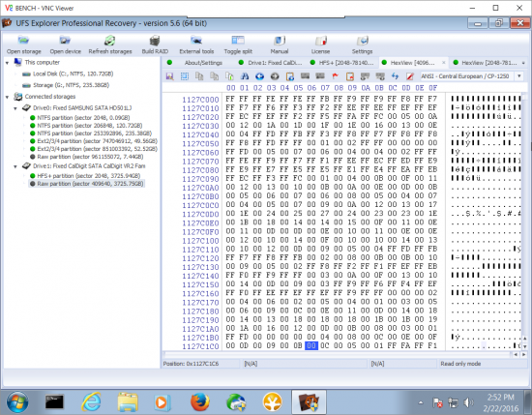The width and height of the screenshot is (532, 415).
Task: Collapse Drive0: Fixed SAMSUNG node
Action: tap(15, 108)
